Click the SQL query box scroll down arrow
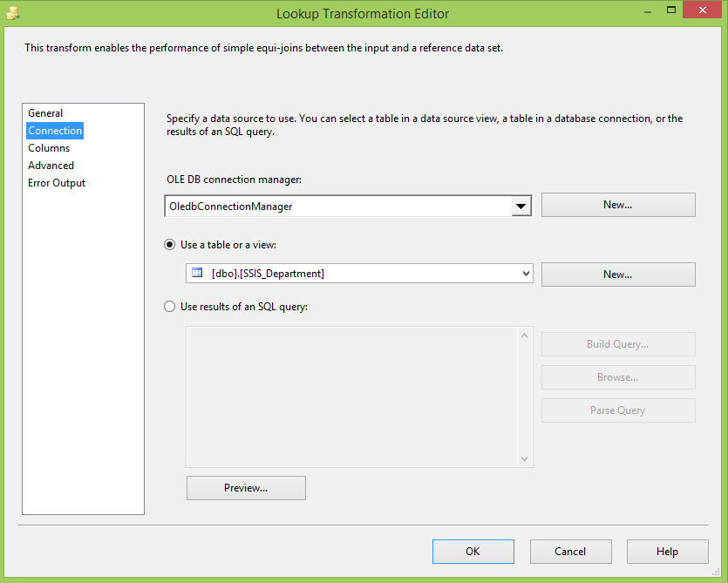Image resolution: width=728 pixels, height=583 pixels. [524, 459]
